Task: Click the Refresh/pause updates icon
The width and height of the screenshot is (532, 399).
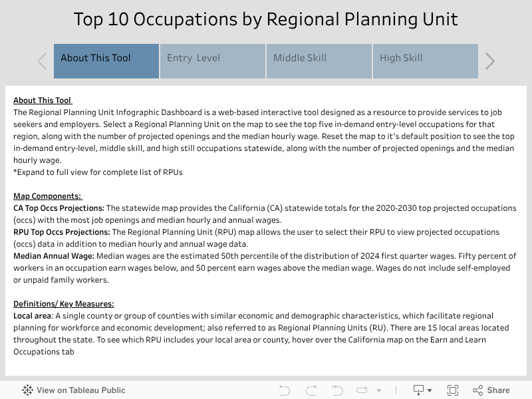Action: pos(362,390)
